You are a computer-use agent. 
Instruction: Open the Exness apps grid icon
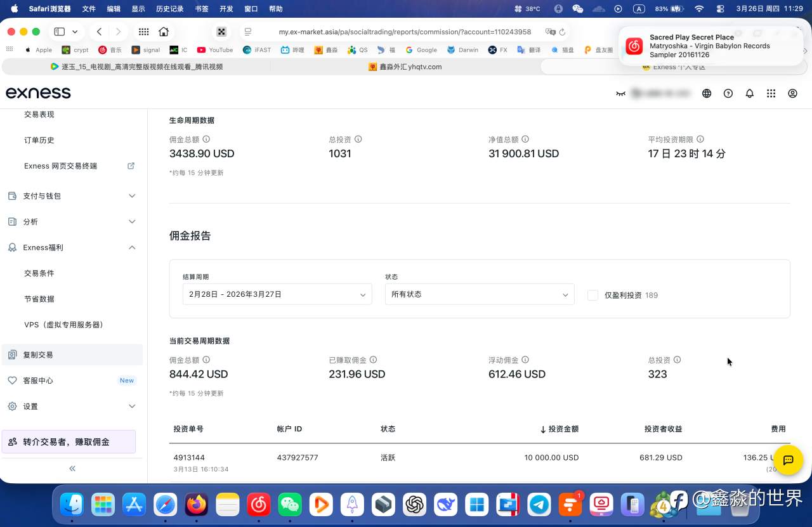point(771,93)
